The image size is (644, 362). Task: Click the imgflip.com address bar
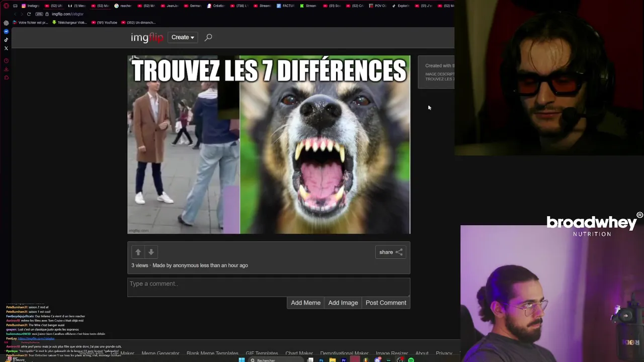[x=67, y=14]
